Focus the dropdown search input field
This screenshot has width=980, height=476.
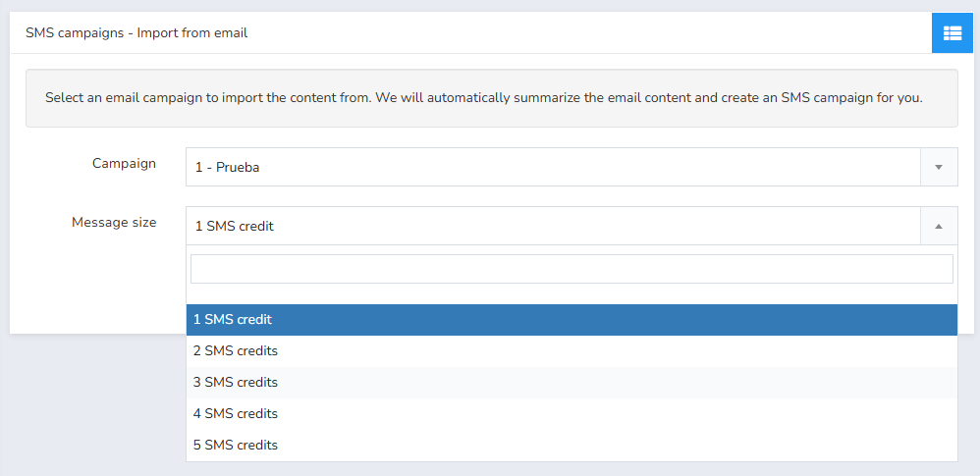pyautogui.click(x=572, y=269)
